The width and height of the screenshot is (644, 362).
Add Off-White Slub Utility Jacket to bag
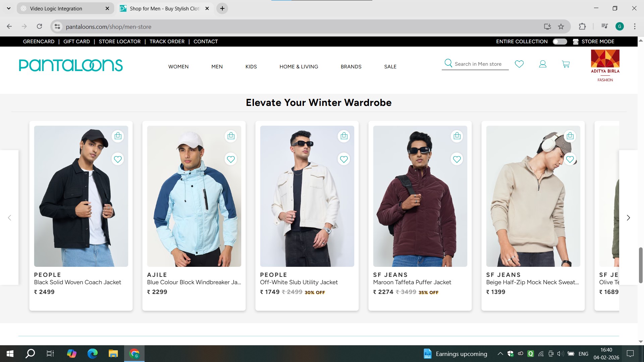pyautogui.click(x=344, y=136)
